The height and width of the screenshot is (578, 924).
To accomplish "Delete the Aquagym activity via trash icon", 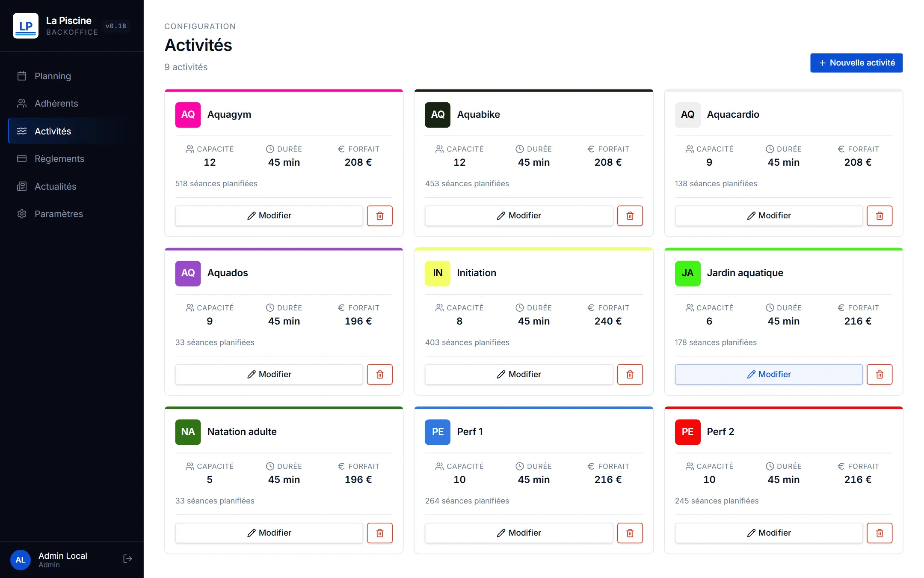I will point(379,216).
